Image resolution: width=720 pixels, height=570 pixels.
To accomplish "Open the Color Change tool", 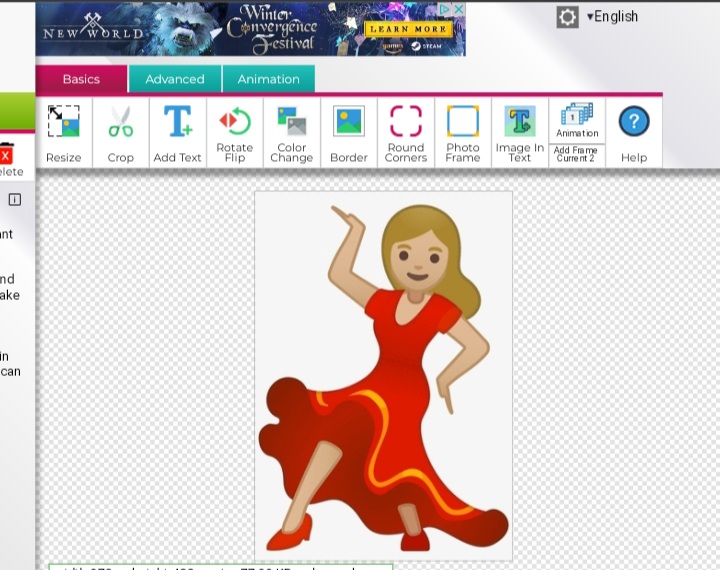I will (291, 131).
